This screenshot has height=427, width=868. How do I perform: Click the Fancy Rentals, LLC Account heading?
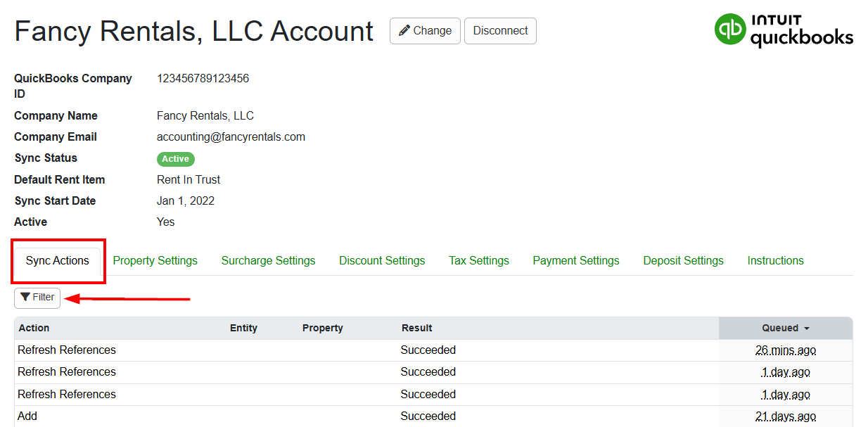click(x=193, y=32)
